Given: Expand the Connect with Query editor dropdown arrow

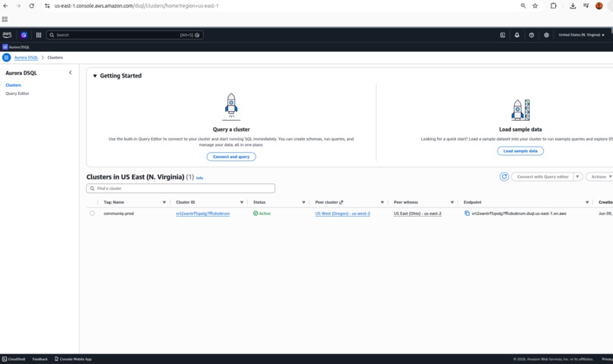Looking at the screenshot, I should [577, 177].
